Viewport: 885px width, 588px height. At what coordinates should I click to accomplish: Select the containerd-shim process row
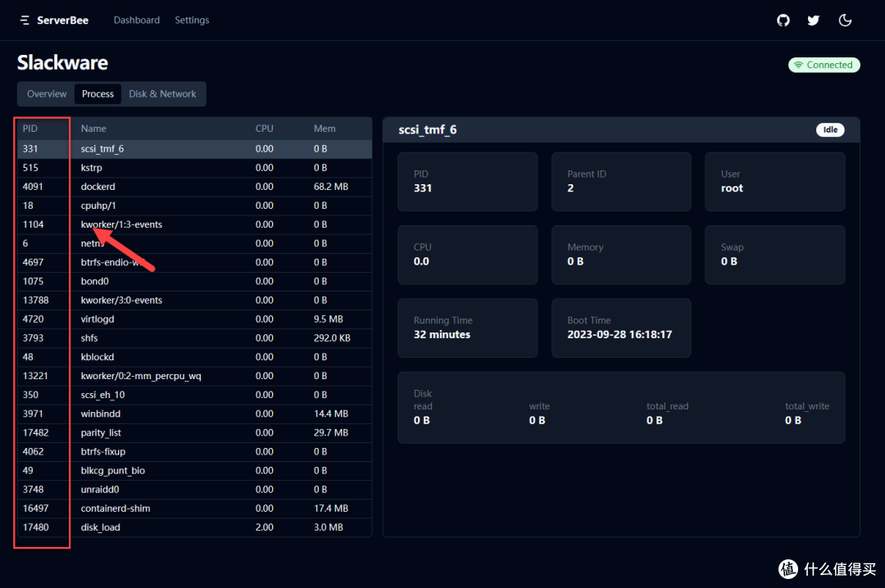point(194,509)
